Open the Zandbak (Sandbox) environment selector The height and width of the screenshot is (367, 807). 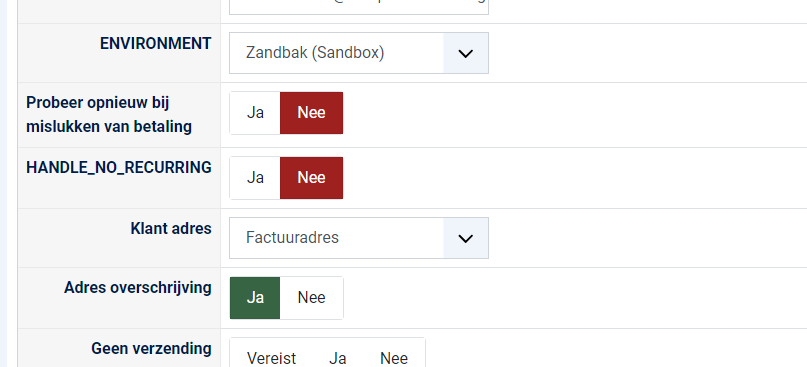tap(359, 53)
